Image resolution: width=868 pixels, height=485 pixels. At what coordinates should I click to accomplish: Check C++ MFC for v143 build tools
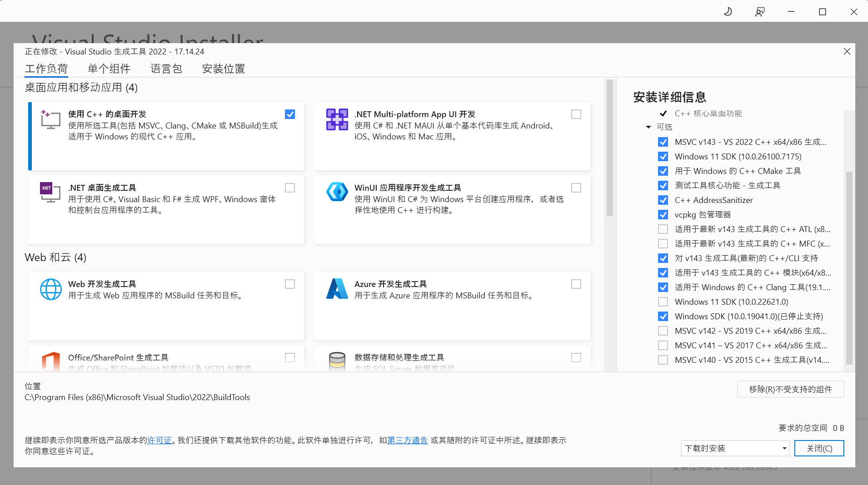[x=663, y=244]
